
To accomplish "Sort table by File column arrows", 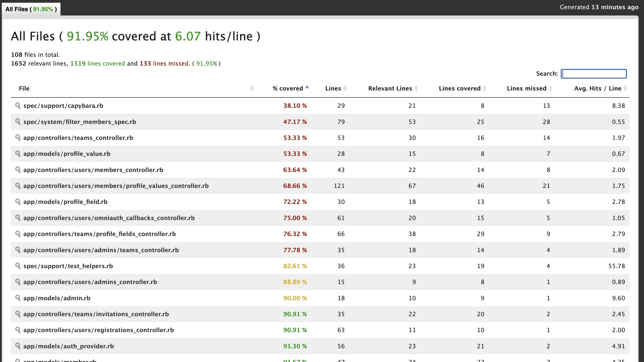I will click(x=252, y=88).
